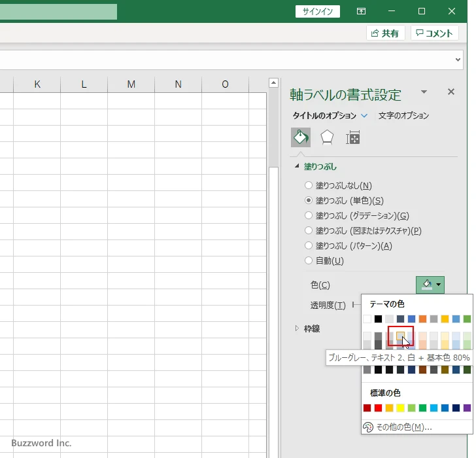Open the task pane options arrow

(x=424, y=92)
